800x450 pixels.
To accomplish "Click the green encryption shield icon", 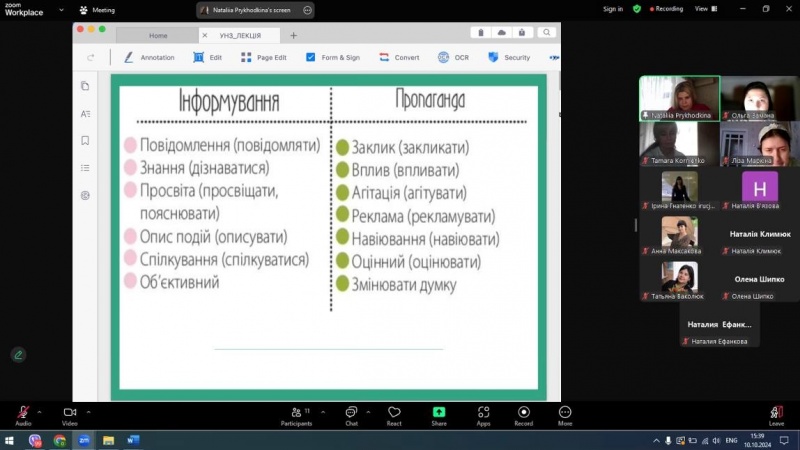I will pyautogui.click(x=636, y=9).
